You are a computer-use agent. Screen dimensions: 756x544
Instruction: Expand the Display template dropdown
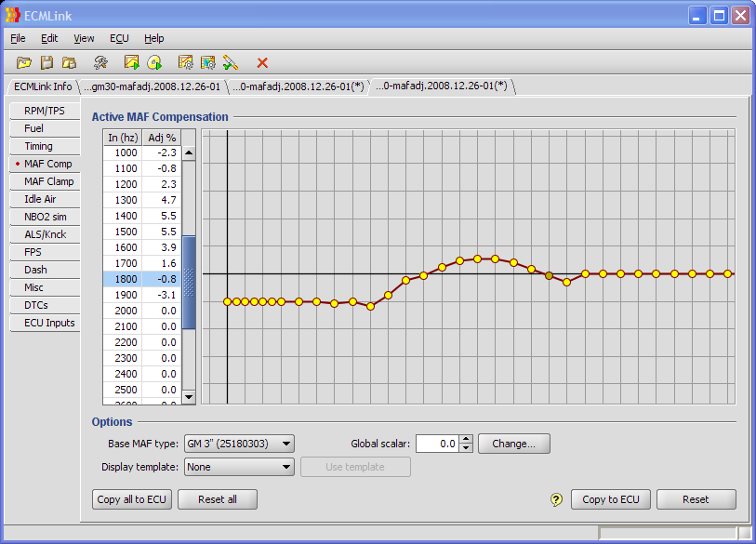coord(285,467)
